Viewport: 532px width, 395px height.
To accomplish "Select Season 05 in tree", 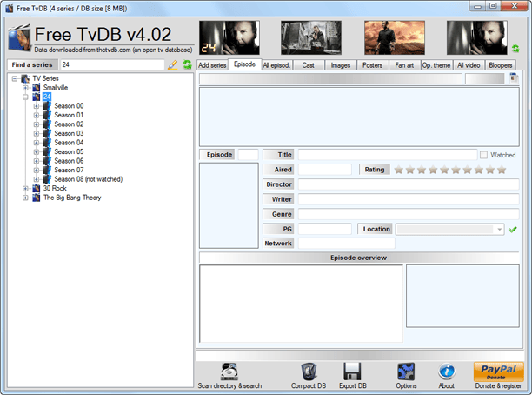I will (69, 151).
